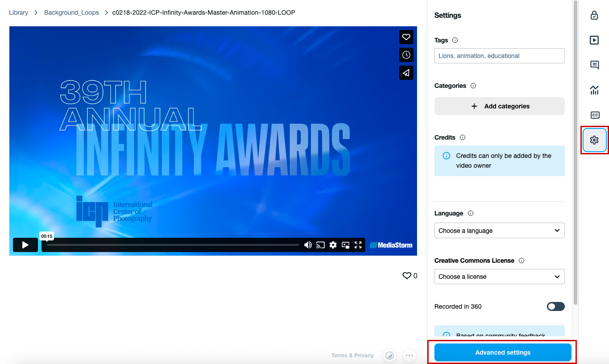Click the Advanced settings button
The height and width of the screenshot is (364, 609).
[502, 352]
